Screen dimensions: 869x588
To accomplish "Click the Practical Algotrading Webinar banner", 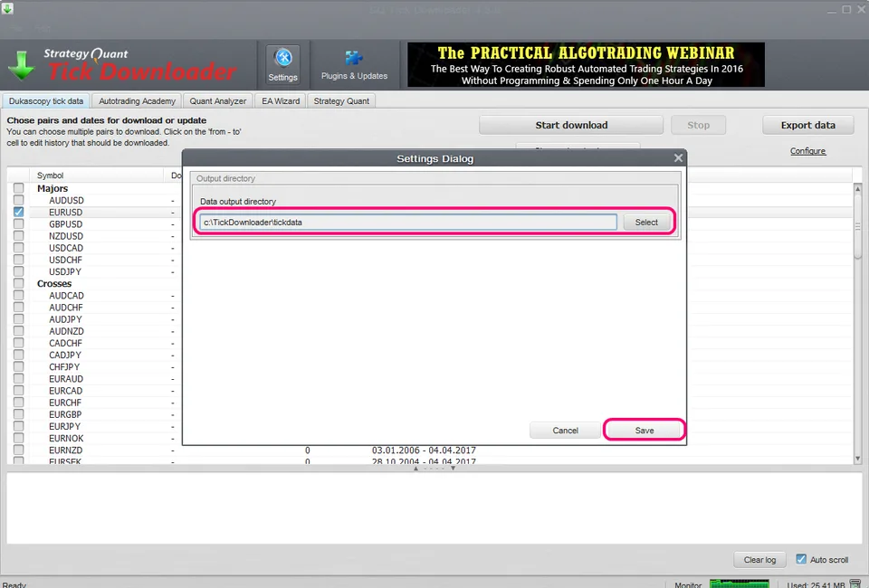I will pyautogui.click(x=586, y=65).
